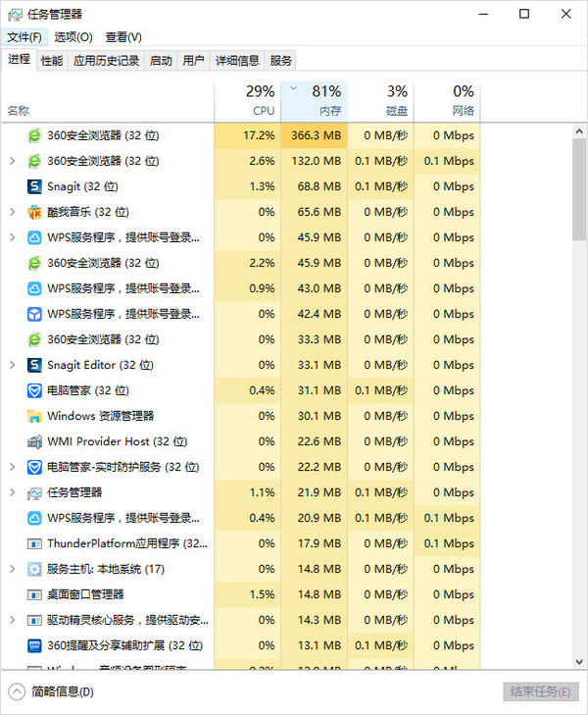588x715 pixels.
Task: Click the WMI Provider Host icon
Action: [x=34, y=441]
